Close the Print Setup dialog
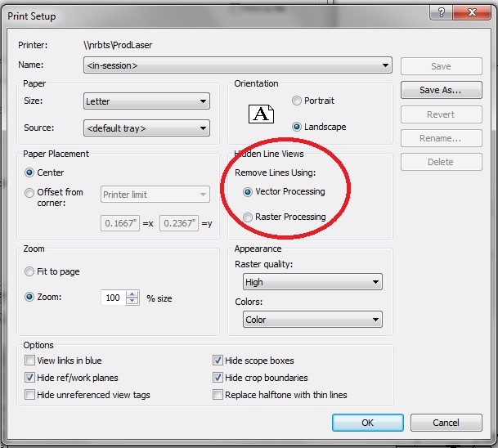498x448 pixels. pyautogui.click(x=472, y=13)
